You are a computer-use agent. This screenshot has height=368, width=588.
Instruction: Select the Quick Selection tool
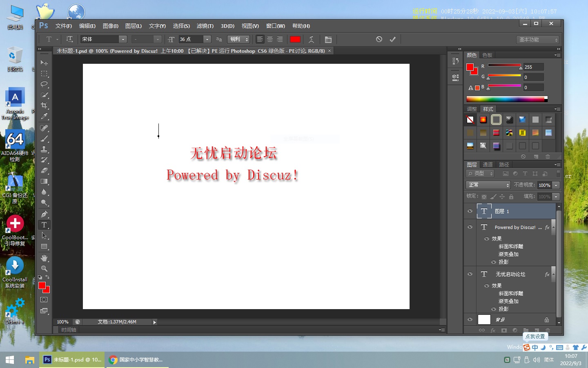pos(44,95)
